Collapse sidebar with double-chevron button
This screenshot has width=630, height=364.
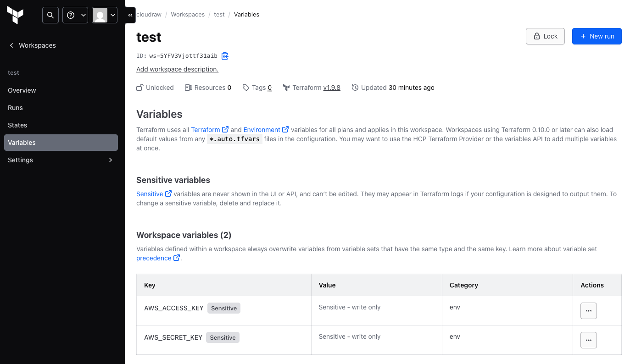[x=130, y=15]
